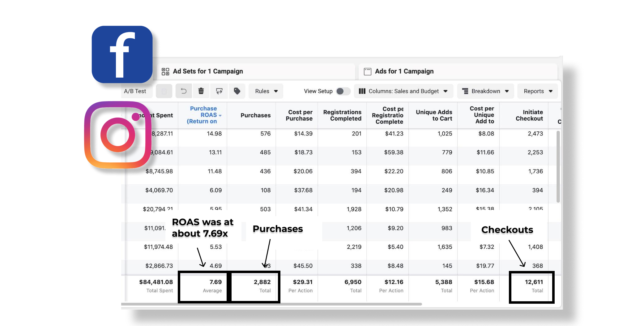This screenshot has width=644, height=326.
Task: Click Registrations Completed column header
Action: pos(342,115)
